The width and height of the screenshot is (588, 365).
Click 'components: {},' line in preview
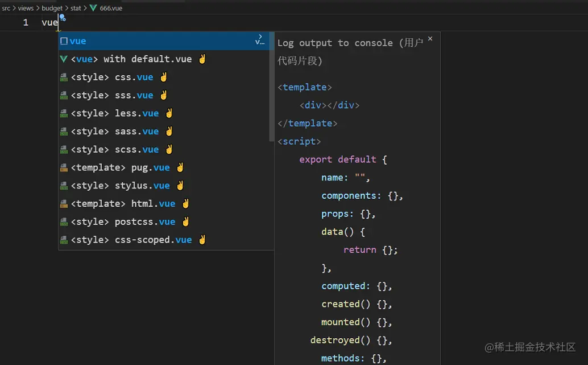362,196
